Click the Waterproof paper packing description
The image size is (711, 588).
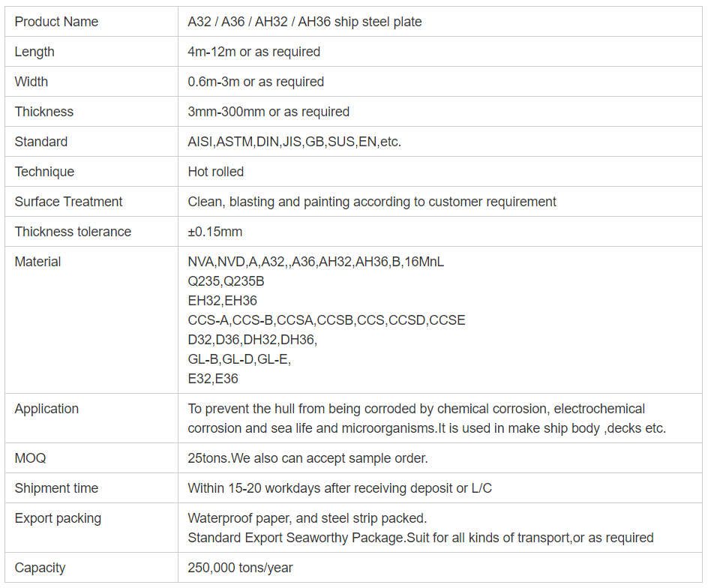(307, 518)
